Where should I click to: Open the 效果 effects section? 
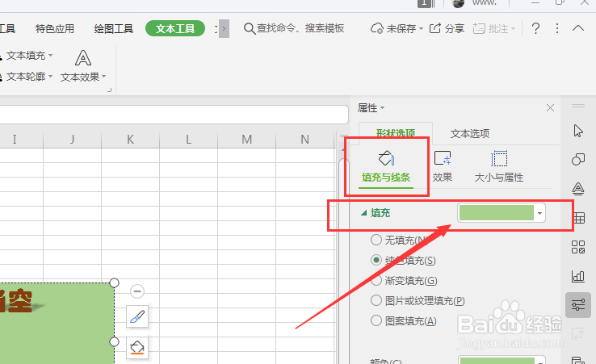[443, 166]
